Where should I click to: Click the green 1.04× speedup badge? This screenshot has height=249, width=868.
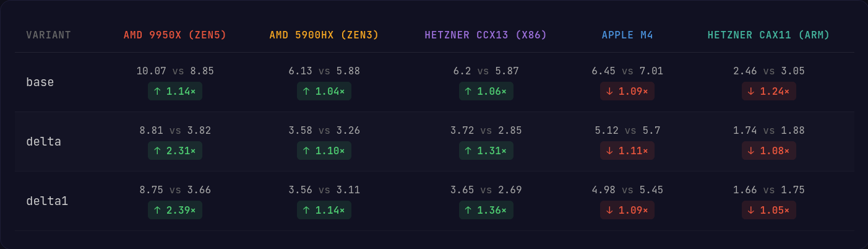324,92
